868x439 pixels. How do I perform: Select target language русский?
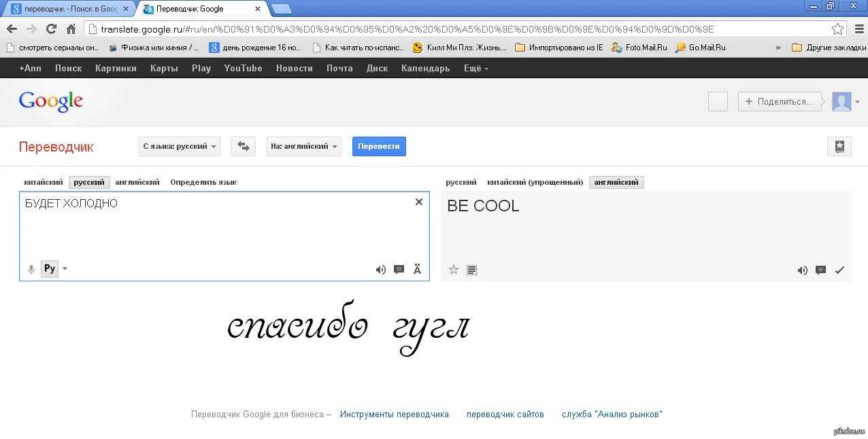[x=461, y=182]
